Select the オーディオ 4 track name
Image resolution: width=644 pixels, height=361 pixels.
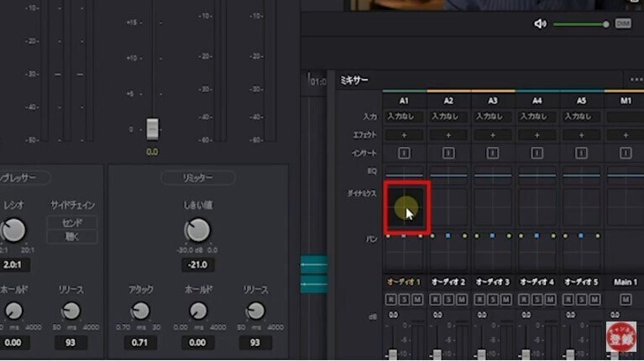[x=537, y=282]
